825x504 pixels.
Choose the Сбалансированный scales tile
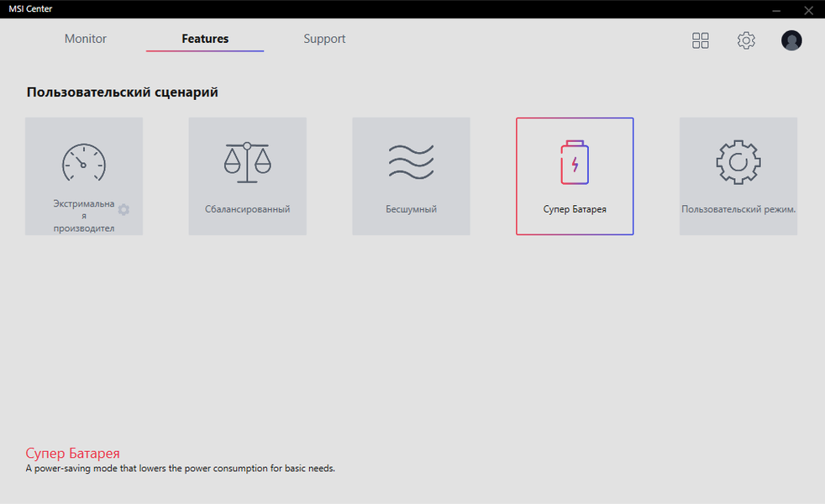pyautogui.click(x=247, y=176)
